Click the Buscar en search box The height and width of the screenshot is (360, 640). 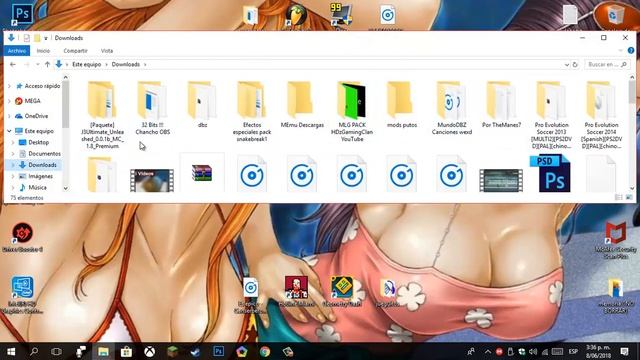coord(606,64)
